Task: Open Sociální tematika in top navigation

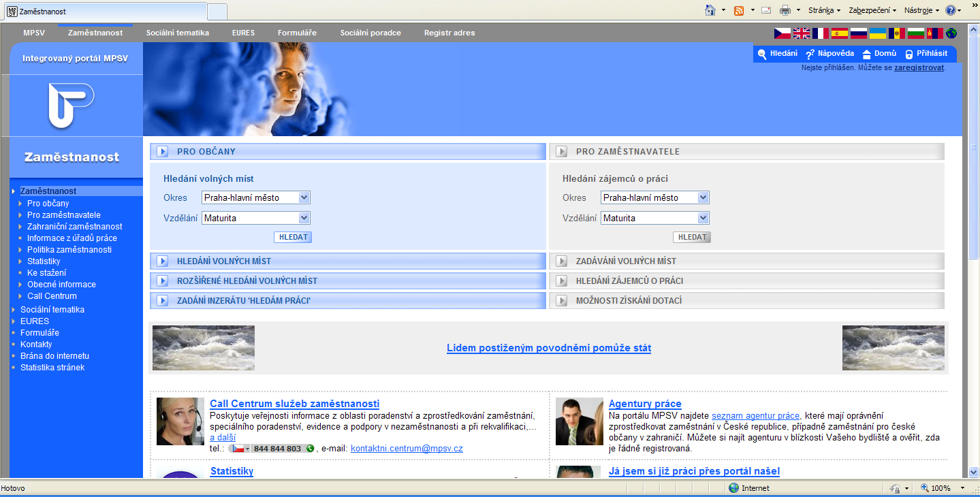Action: (178, 33)
